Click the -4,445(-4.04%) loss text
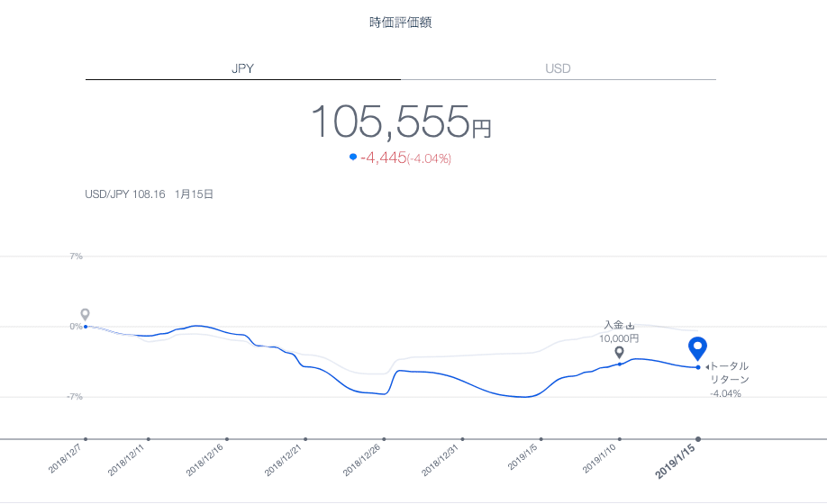The image size is (827, 504). click(405, 157)
